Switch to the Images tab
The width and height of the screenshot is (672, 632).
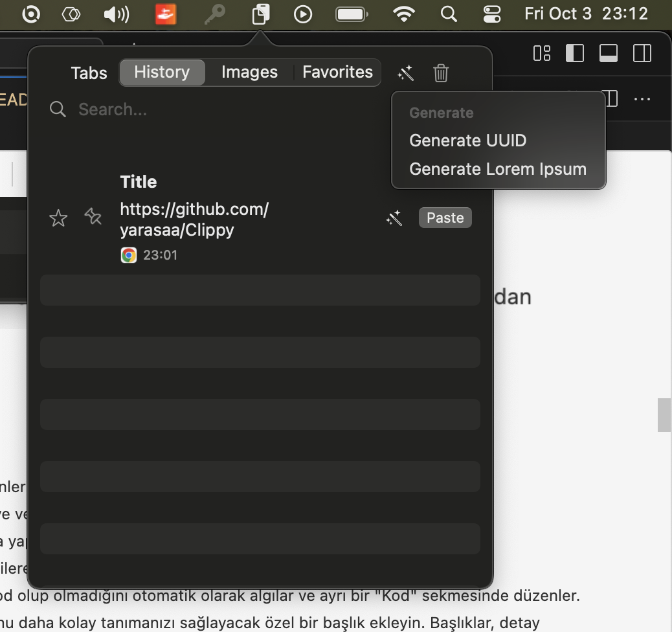[x=249, y=72]
